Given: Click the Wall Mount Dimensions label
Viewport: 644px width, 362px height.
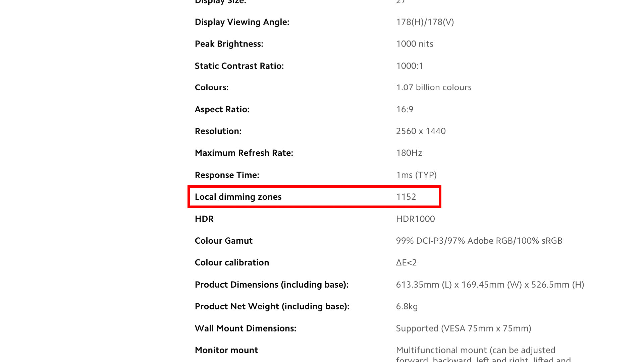Looking at the screenshot, I should (x=245, y=328).
